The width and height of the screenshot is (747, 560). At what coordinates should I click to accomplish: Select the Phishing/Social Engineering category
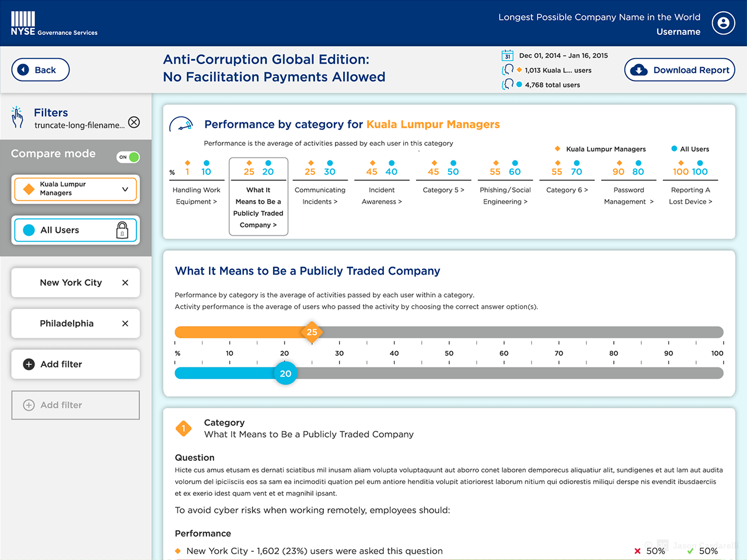[505, 195]
